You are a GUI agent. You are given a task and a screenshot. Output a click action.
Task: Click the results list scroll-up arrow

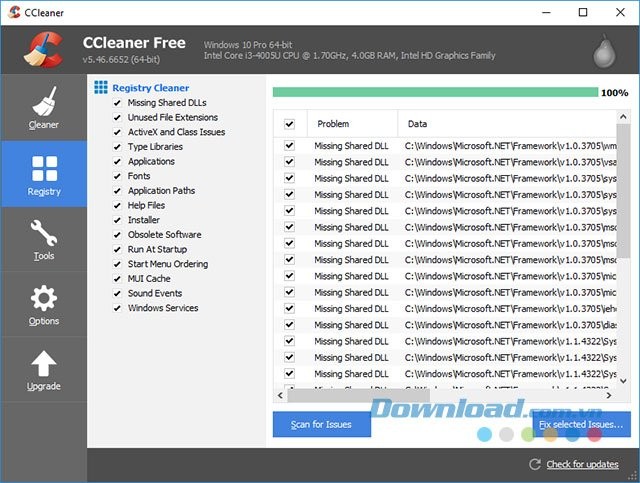(x=623, y=117)
